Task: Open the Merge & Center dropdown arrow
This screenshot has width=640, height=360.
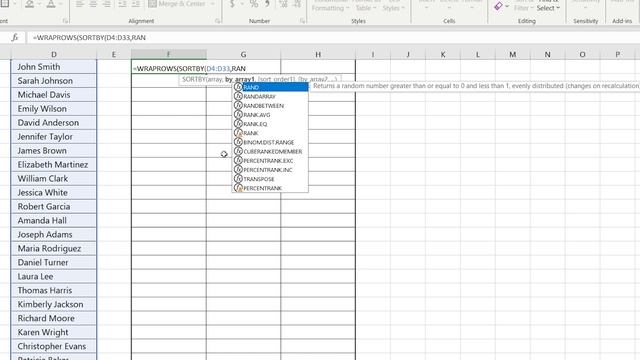Action: click(x=212, y=4)
